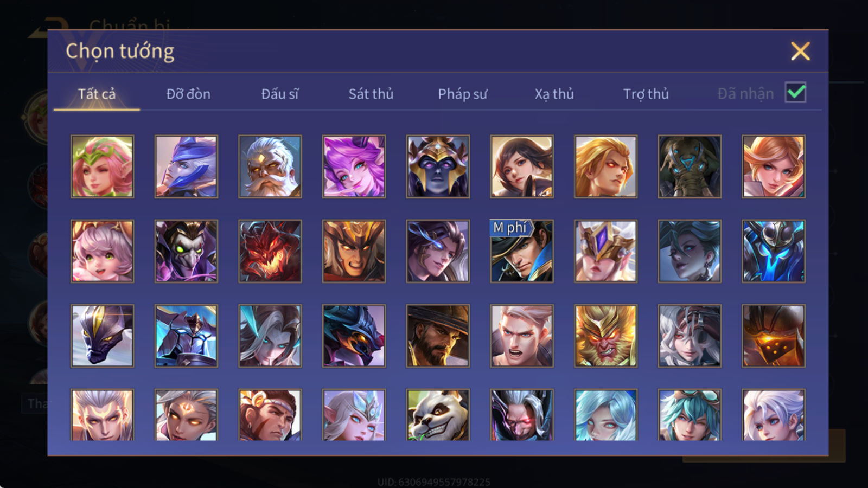Pick the pink-haired flower crown hero
The width and height of the screenshot is (868, 488).
point(102,166)
